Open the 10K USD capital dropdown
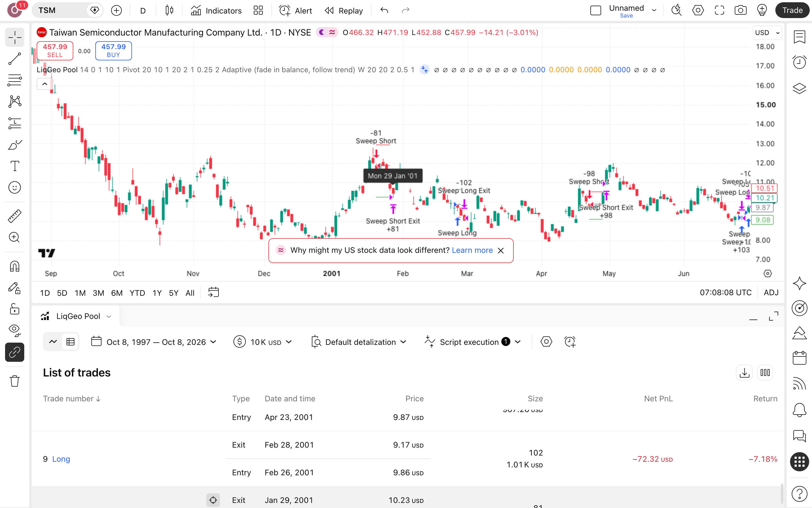This screenshot has width=812, height=508. click(x=263, y=342)
